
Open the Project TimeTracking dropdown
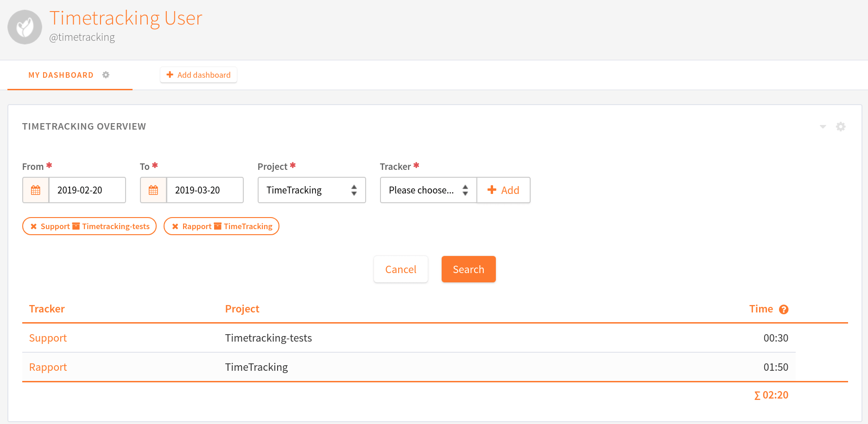tap(311, 190)
